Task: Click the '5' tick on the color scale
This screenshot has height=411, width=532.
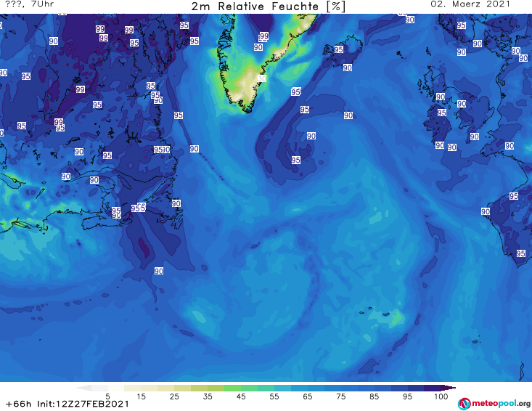Action: [x=107, y=396]
